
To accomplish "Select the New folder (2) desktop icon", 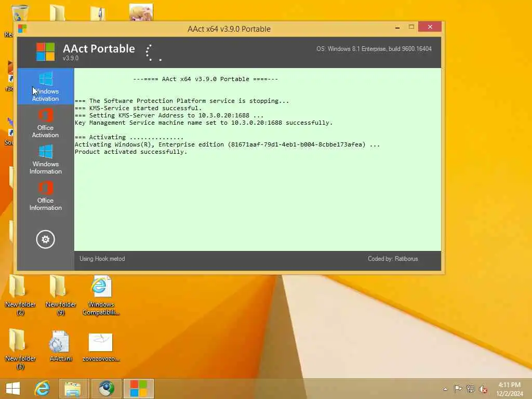I will 20,295.
